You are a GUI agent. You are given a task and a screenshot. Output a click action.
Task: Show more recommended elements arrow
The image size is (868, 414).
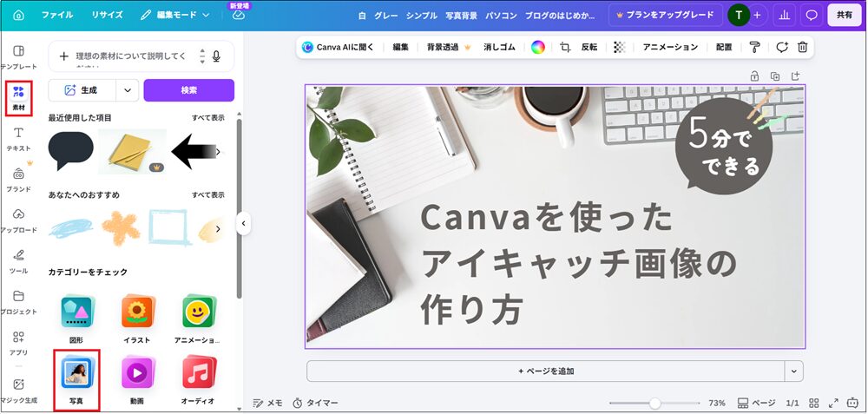218,228
